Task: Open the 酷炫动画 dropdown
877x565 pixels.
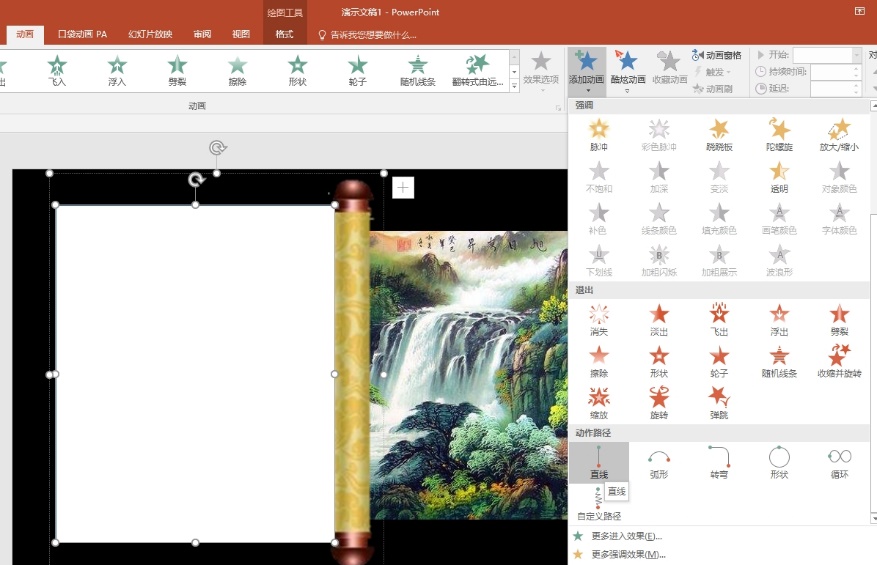Action: click(x=628, y=72)
